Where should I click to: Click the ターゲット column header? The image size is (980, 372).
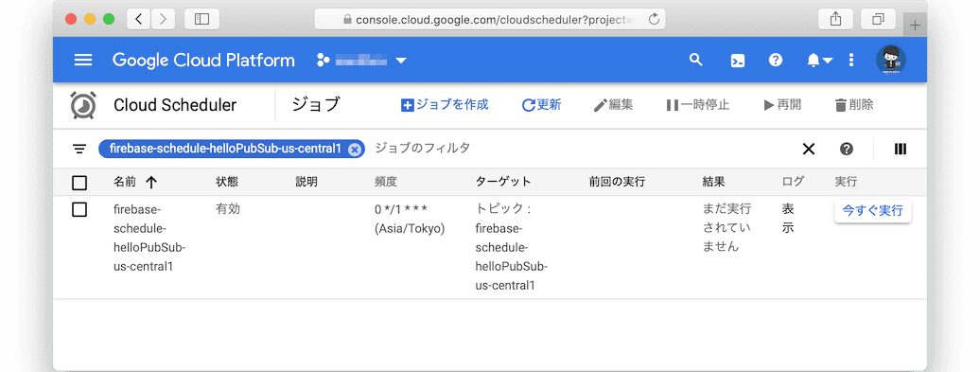pos(503,182)
